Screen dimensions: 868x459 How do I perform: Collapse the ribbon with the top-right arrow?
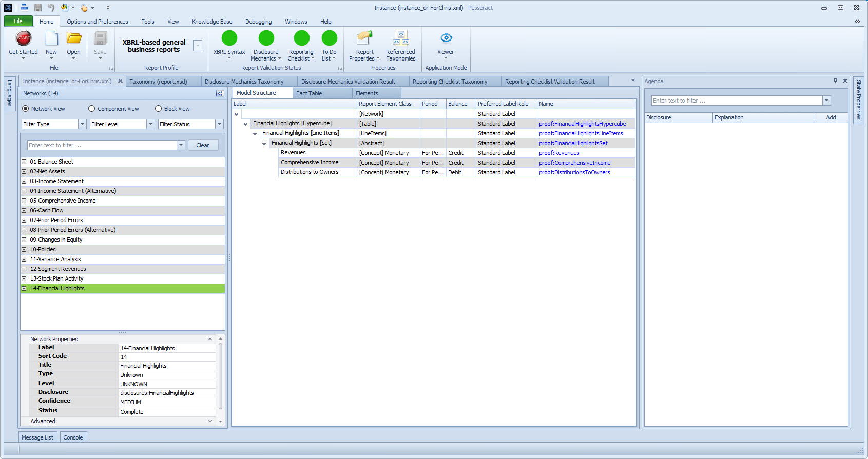(857, 21)
